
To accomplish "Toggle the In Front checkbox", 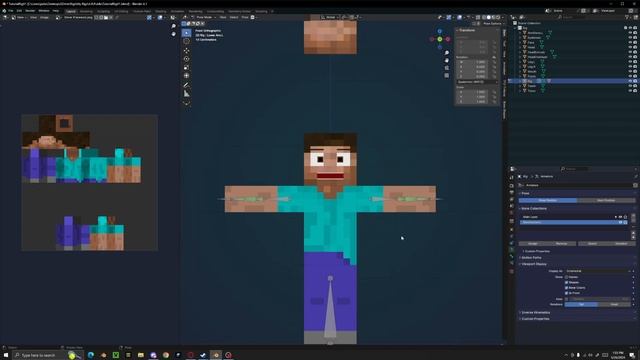I will (x=567, y=293).
